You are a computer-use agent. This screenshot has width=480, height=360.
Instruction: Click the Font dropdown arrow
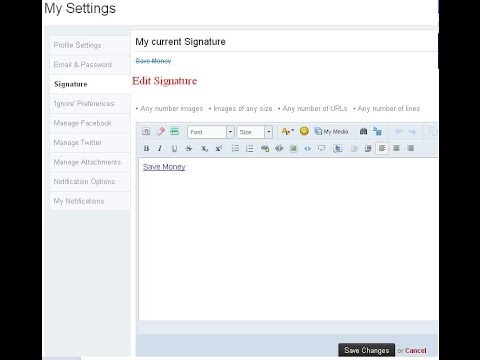tap(230, 132)
